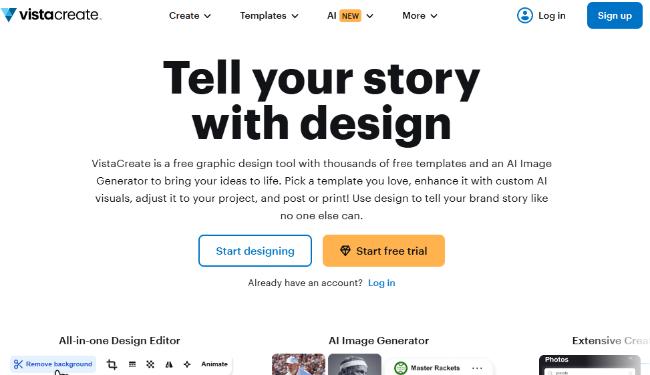
Task: Select the crop tool icon in editor preview
Action: click(x=112, y=364)
